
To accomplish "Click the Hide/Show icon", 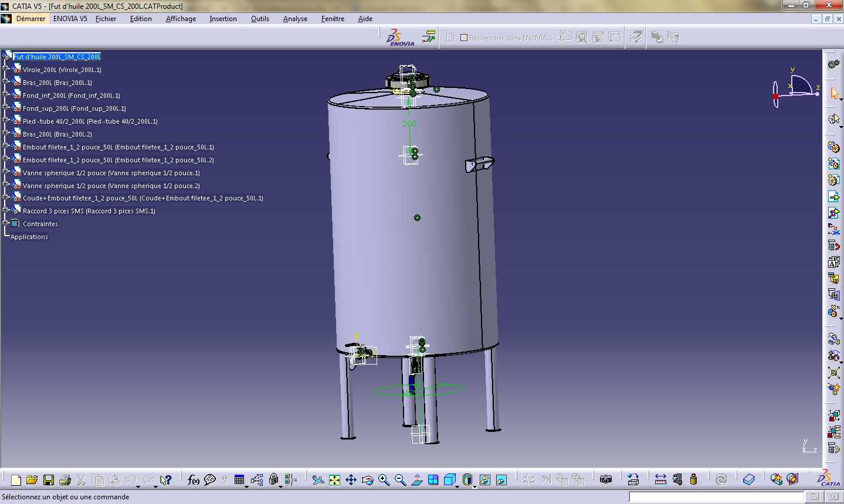I will pos(484,480).
